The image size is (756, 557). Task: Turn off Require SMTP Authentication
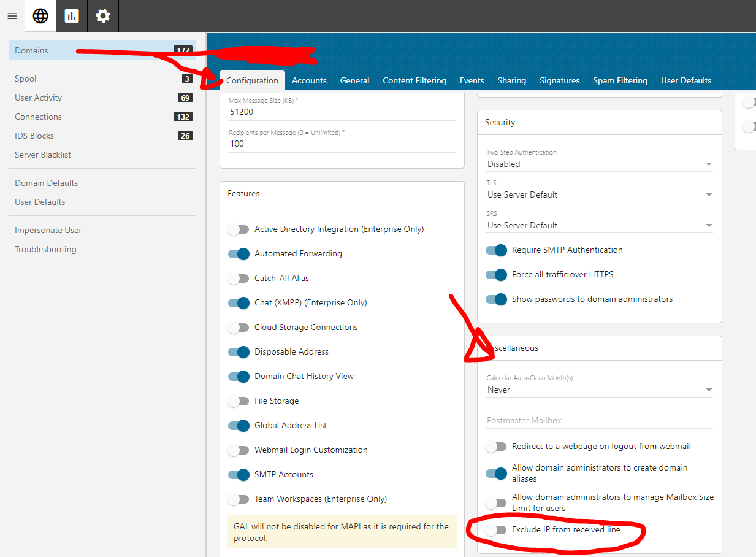tap(496, 250)
